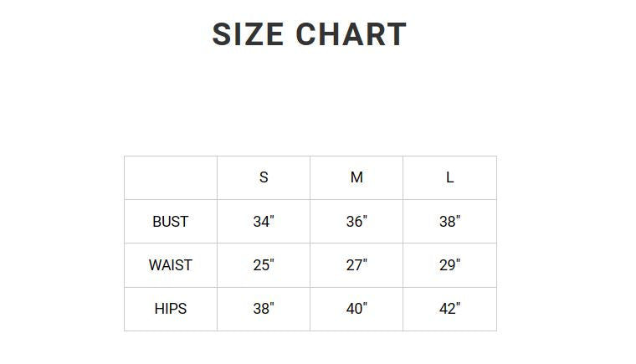Click the 40" hips measurement
The height and width of the screenshot is (364, 636).
pos(356,309)
